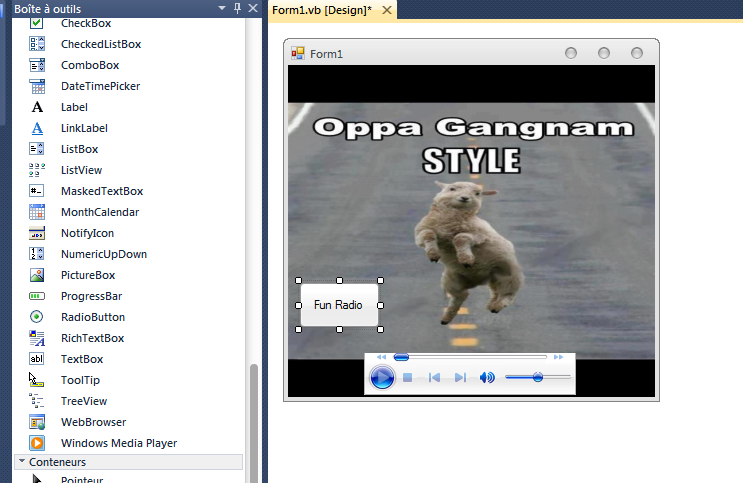Select the DateTimePicker control icon
Screen dimensions: 743x483
pyautogui.click(x=36, y=86)
